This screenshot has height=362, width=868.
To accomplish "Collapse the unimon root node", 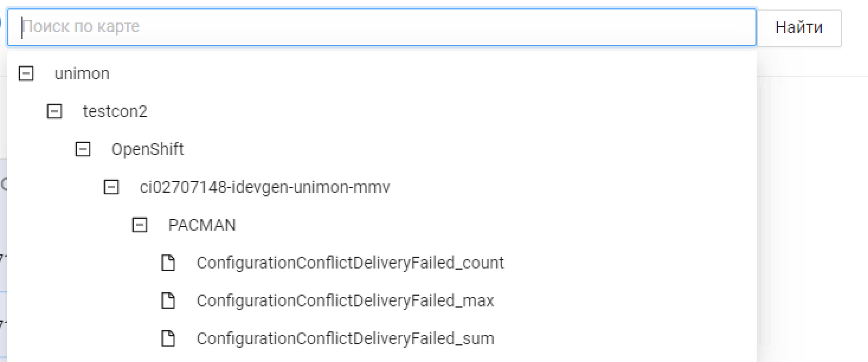I will (x=26, y=73).
